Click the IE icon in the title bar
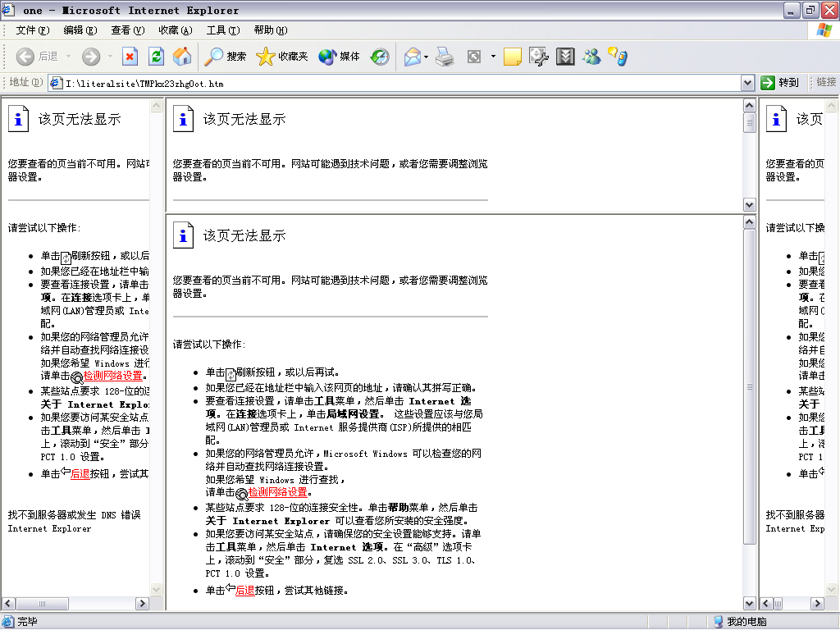Viewport: 840px width, 630px height. click(8, 10)
